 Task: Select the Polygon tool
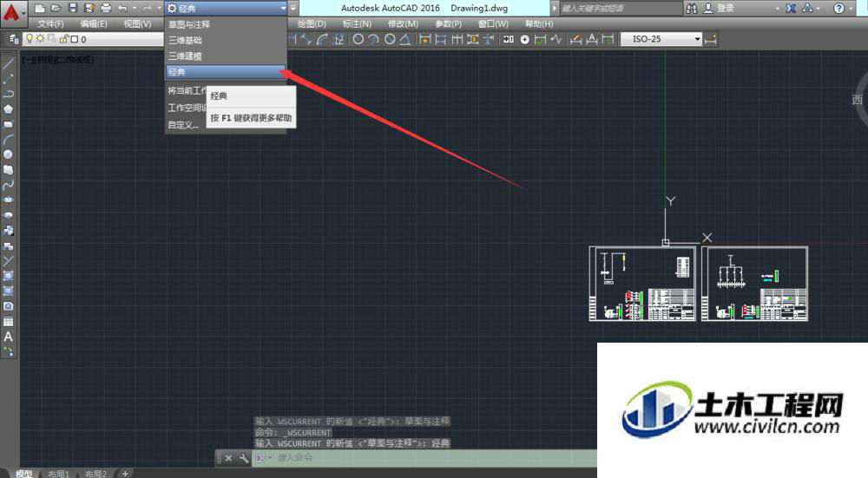[9, 109]
